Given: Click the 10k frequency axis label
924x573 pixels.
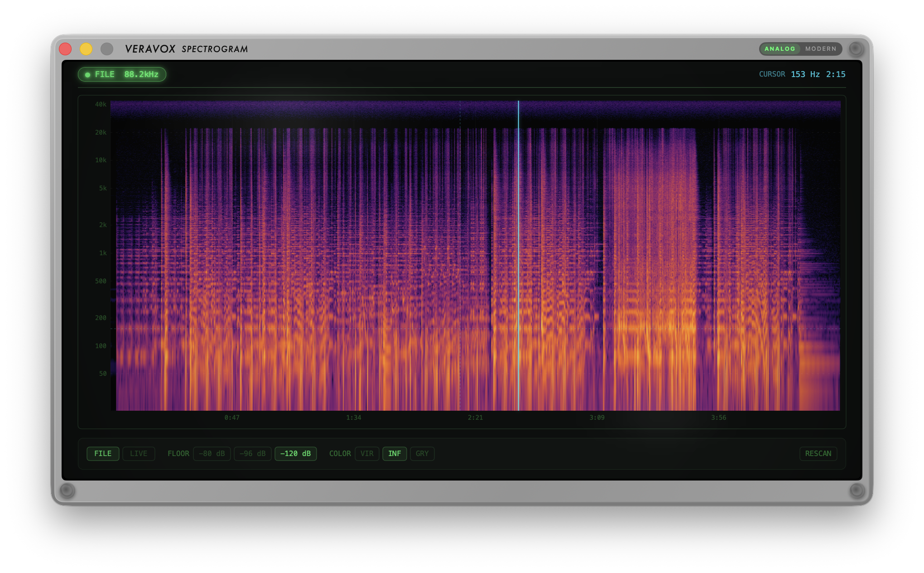Looking at the screenshot, I should click(x=101, y=160).
